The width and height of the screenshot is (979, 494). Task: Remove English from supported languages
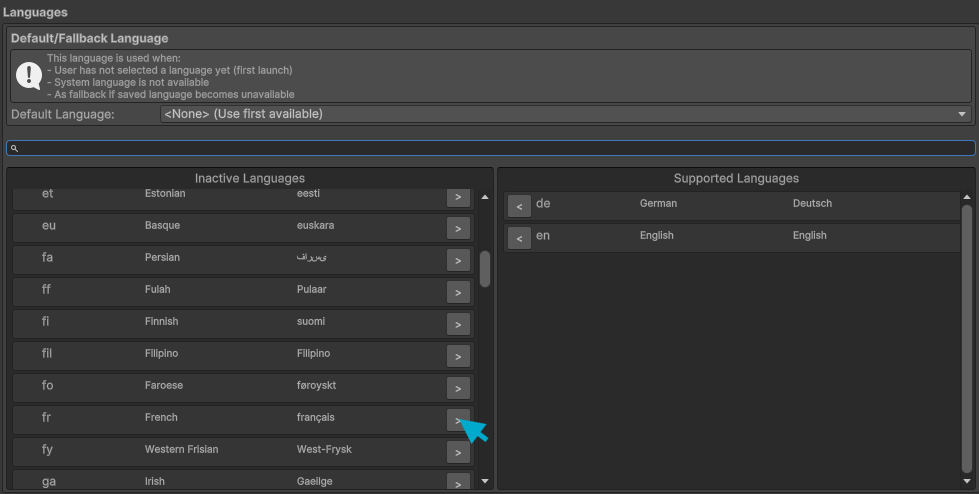[x=519, y=238]
